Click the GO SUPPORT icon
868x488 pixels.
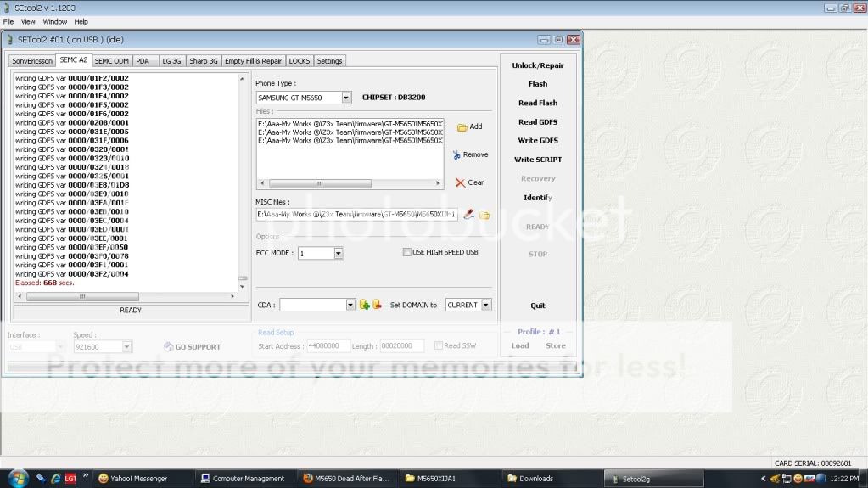click(x=169, y=347)
